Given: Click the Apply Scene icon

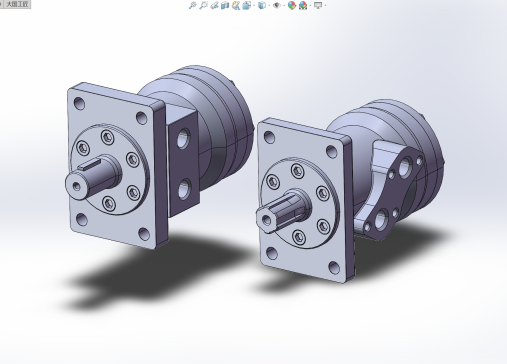Looking at the screenshot, I should point(303,5).
